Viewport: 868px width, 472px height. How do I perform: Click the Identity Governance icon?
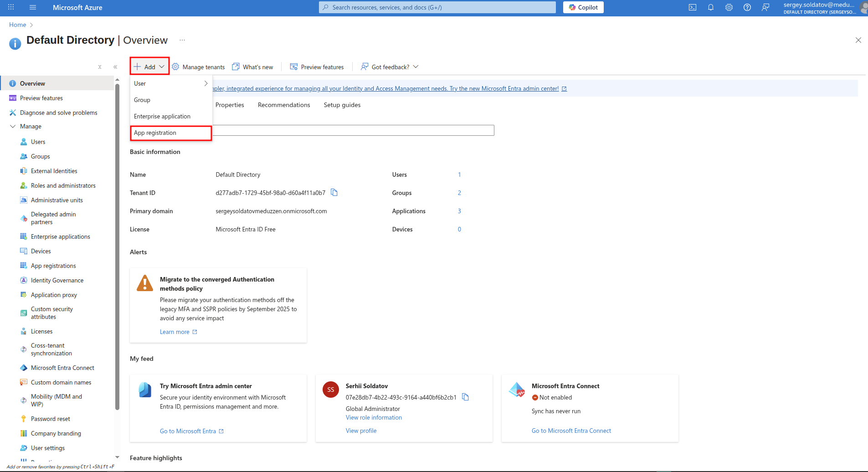click(x=24, y=280)
